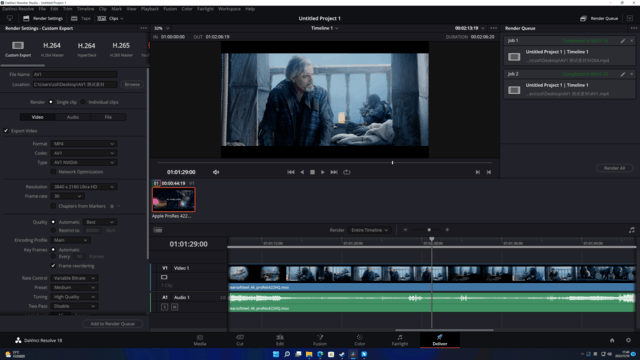Select Restrict to bitrate radio button

53,230
